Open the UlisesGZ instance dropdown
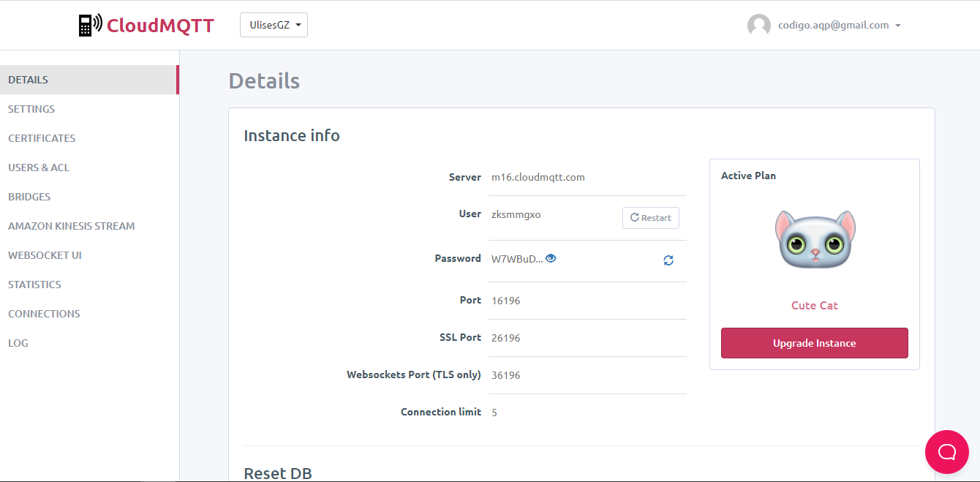 point(274,25)
